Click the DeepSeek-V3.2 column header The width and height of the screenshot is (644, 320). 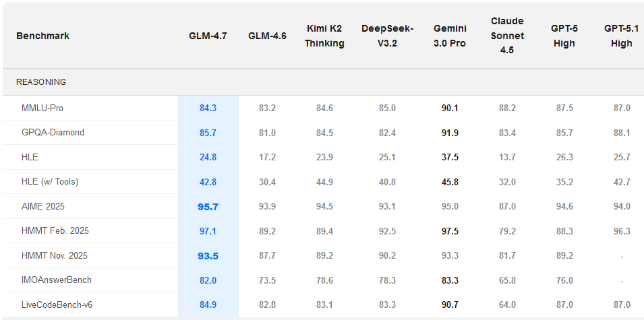387,36
